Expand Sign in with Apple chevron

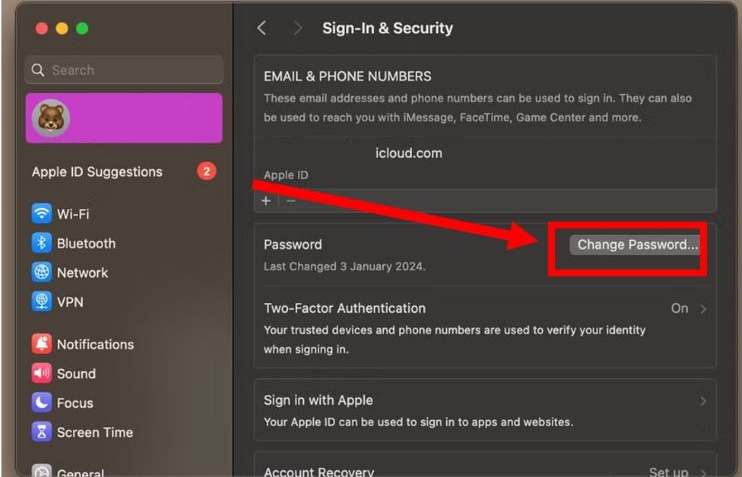coord(703,401)
